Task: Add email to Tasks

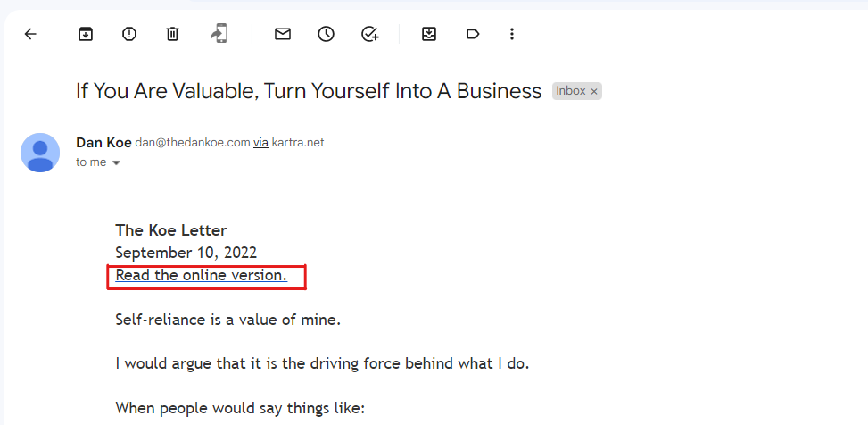Action: click(x=369, y=34)
